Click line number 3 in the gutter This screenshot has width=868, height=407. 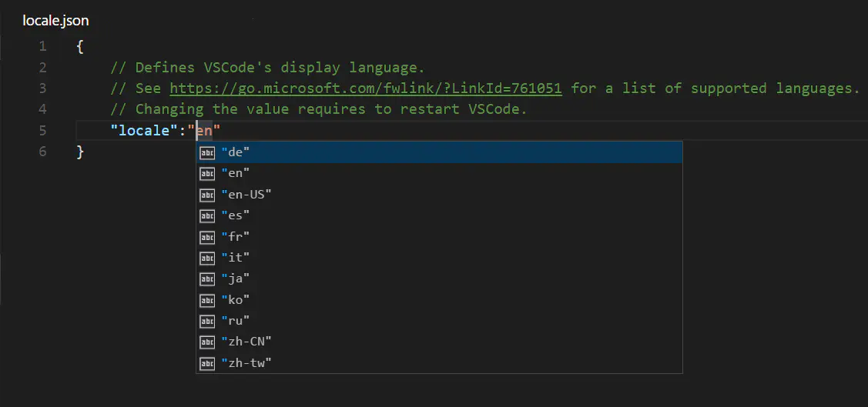[x=42, y=88]
